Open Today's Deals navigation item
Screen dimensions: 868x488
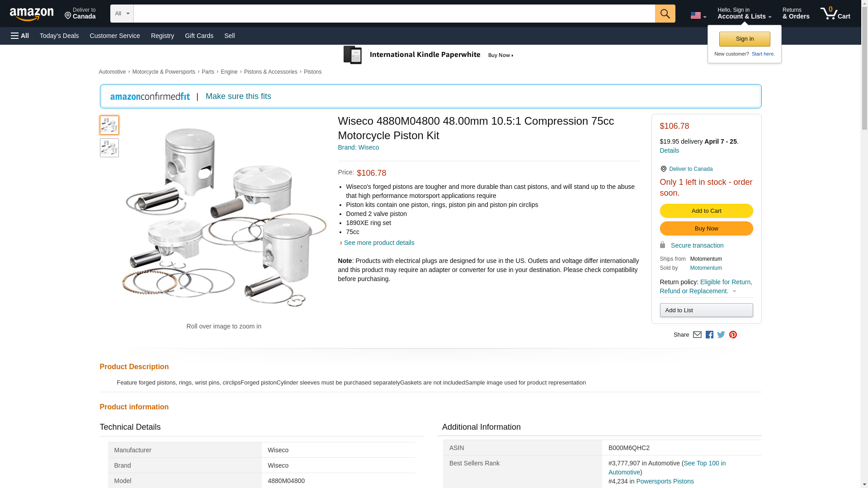coord(59,36)
